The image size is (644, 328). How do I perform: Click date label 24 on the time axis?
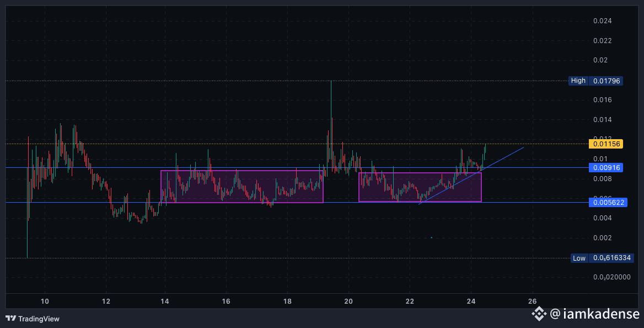[x=471, y=301]
